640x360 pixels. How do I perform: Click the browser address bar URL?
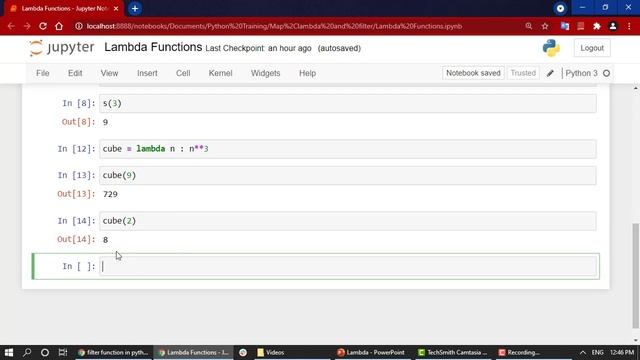[x=274, y=26]
